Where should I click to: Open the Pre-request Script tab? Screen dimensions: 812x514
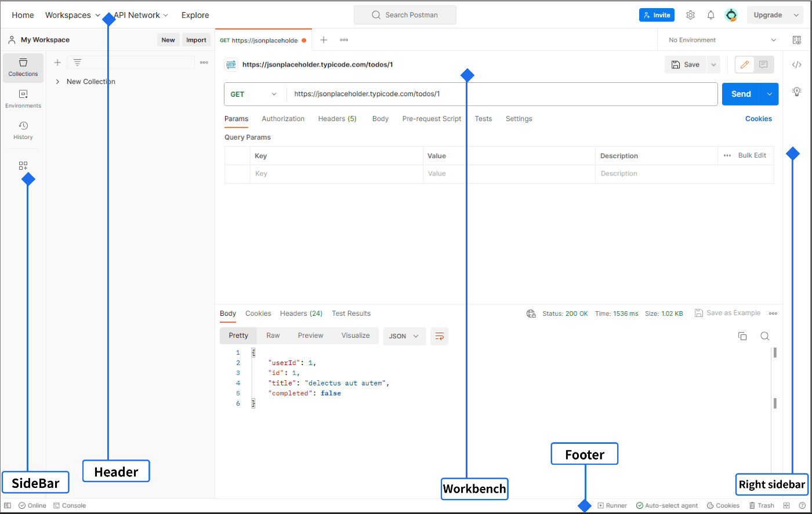click(432, 119)
